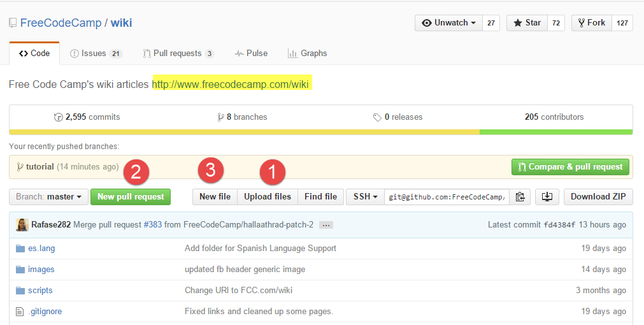The height and width of the screenshot is (325, 644).
Task: Open the freecodecamp.com/wiki link
Action: point(231,84)
